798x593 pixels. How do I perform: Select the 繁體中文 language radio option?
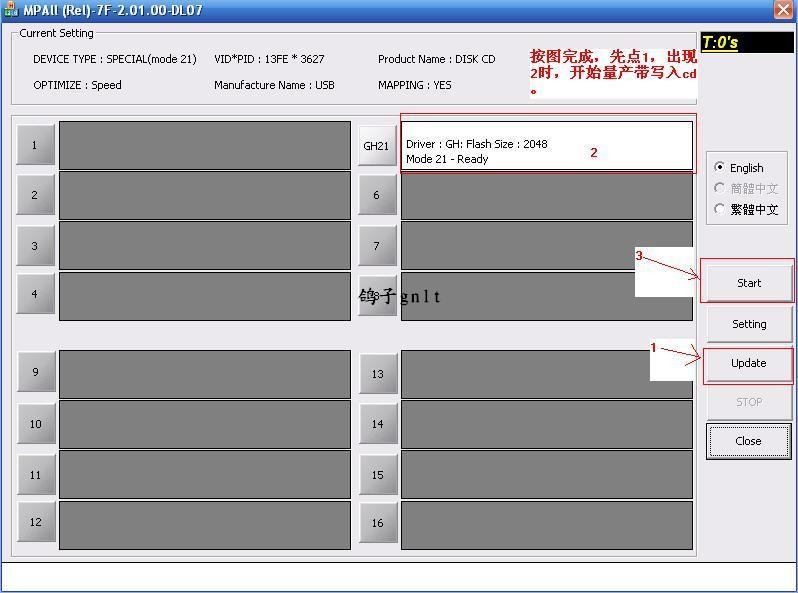720,209
